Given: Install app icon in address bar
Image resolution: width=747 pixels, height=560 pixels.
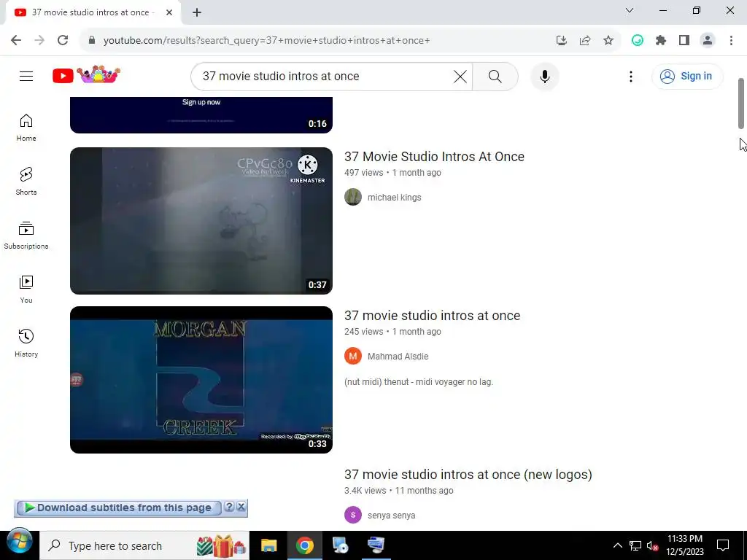Looking at the screenshot, I should [562, 41].
